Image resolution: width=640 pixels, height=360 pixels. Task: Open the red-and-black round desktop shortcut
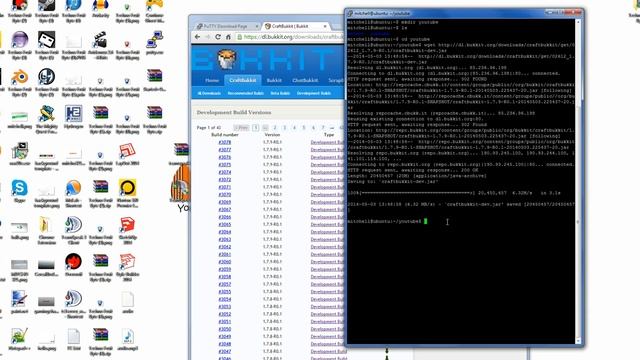[x=73, y=265]
